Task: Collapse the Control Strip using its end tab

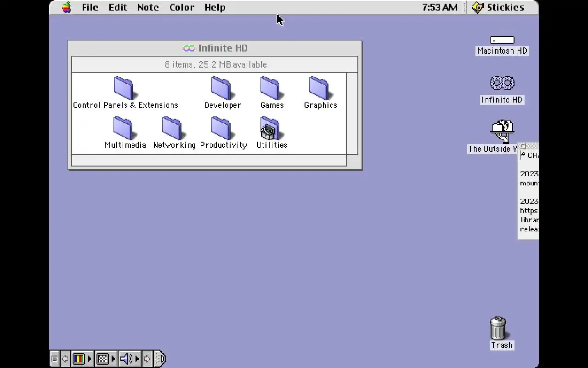Action: coord(160,358)
